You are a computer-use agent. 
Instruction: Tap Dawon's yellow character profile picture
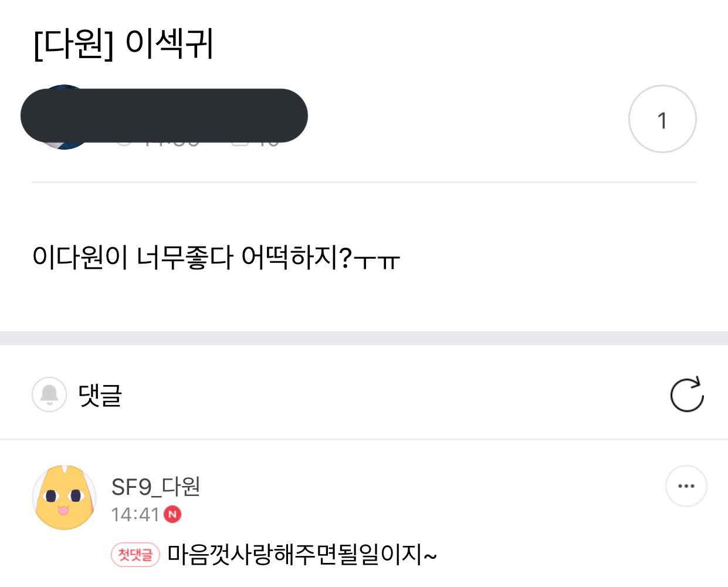pyautogui.click(x=63, y=496)
